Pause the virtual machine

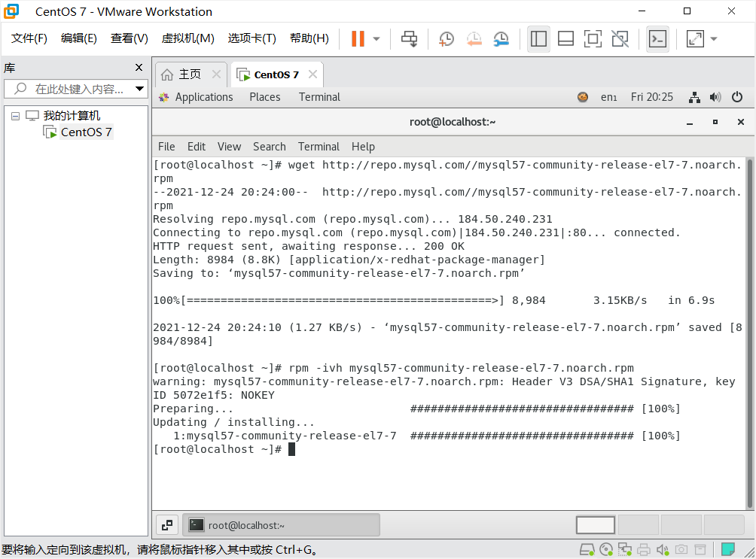[358, 38]
